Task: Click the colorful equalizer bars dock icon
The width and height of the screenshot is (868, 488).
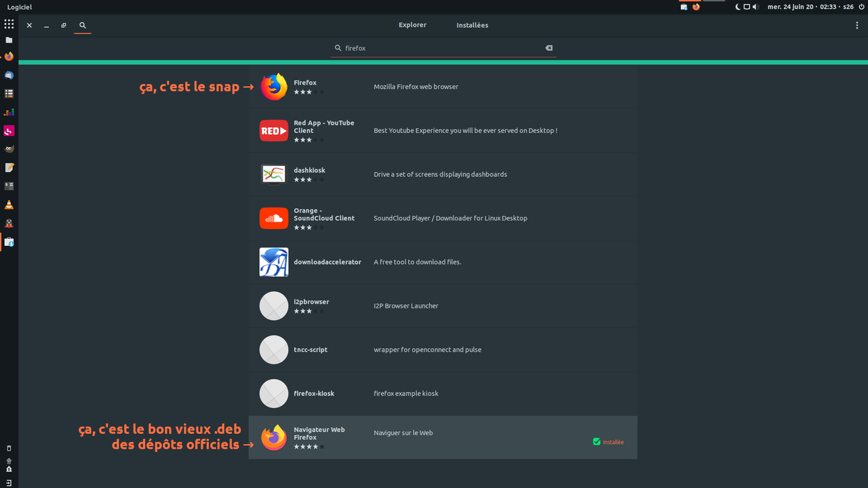Action: (9, 112)
